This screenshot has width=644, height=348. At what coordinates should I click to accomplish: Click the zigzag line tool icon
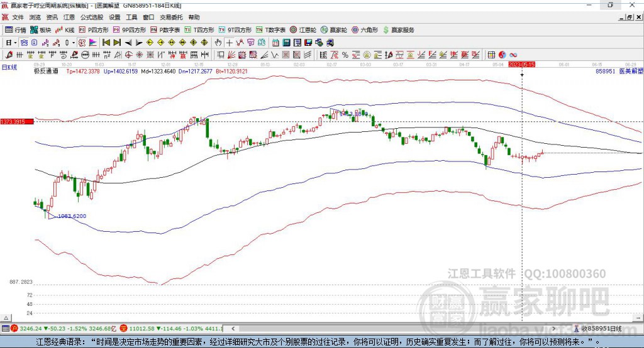(275, 55)
